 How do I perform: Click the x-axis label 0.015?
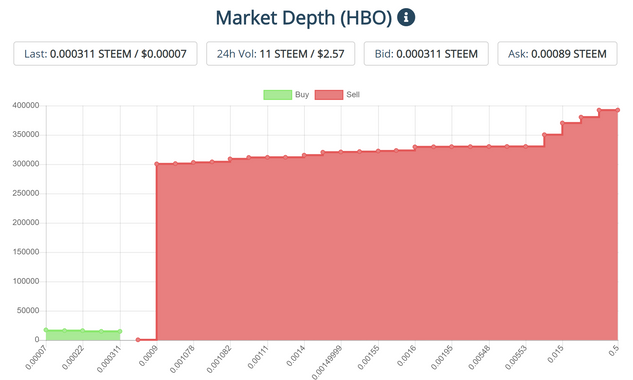click(555, 353)
